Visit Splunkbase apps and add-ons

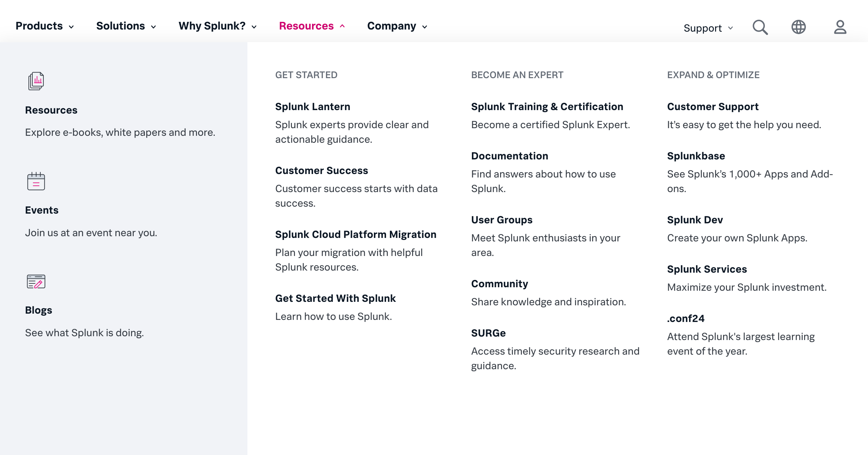(x=696, y=156)
